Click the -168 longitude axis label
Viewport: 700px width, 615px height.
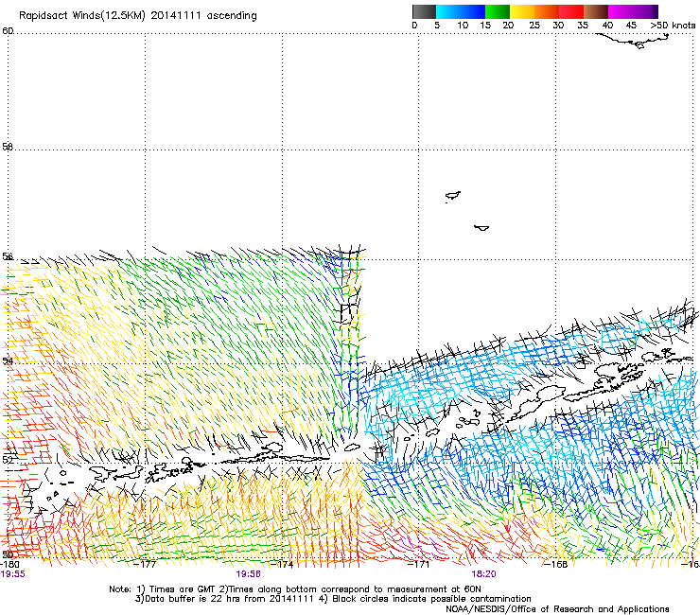[556, 565]
